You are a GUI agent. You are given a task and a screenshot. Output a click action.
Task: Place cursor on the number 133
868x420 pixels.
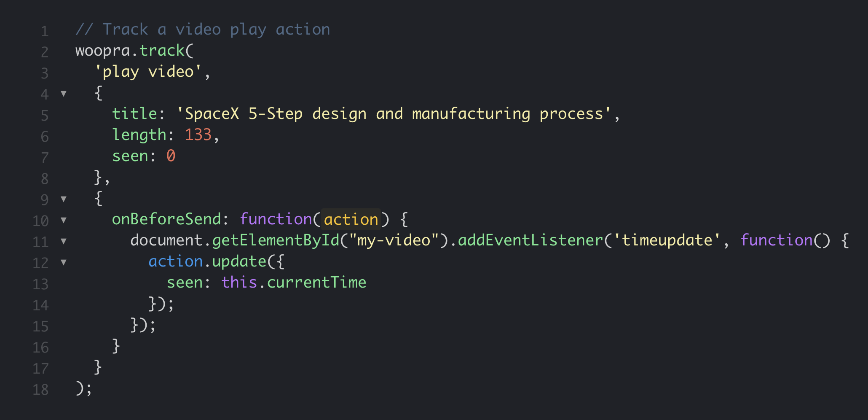tap(198, 135)
